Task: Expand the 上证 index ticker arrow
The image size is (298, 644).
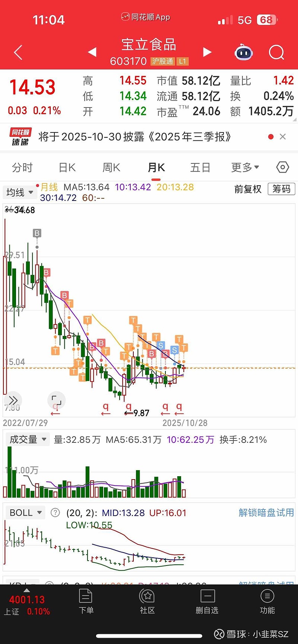Action: coord(26,590)
